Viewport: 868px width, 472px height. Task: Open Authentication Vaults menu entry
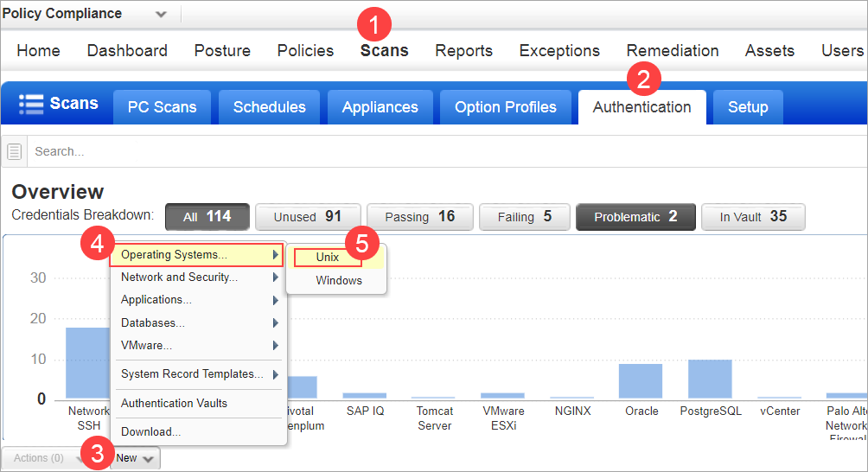[x=174, y=403]
